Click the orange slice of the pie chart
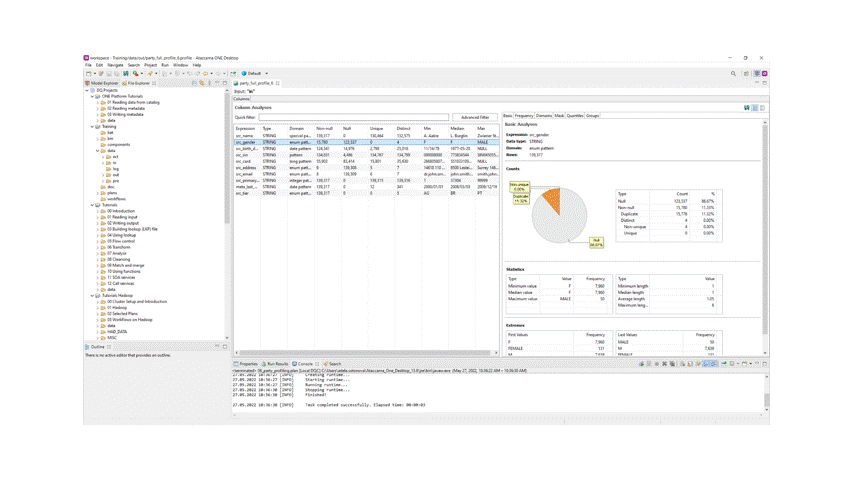 [x=553, y=200]
